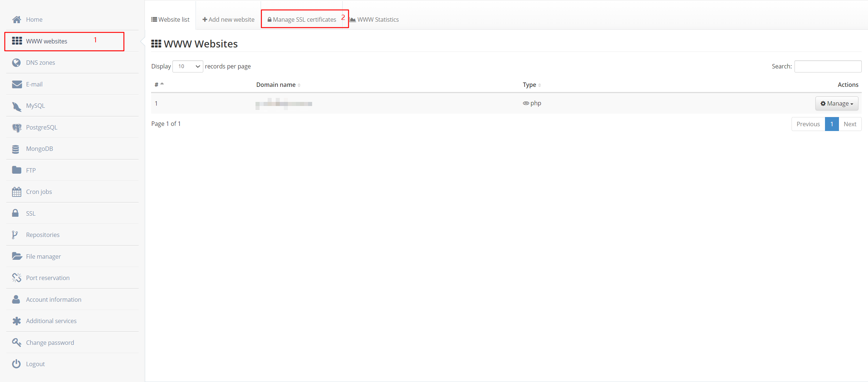Open the Manage SSL certificates tab

302,19
